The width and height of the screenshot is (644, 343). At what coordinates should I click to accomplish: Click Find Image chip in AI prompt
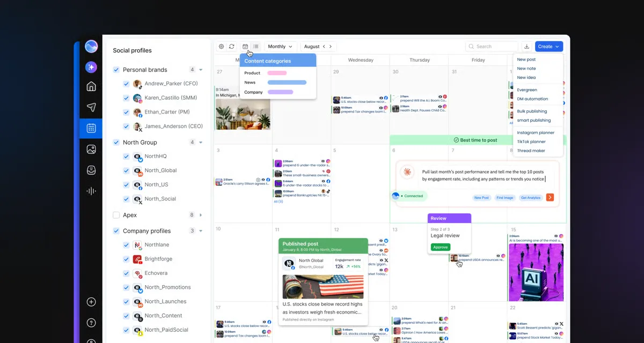pyautogui.click(x=504, y=198)
